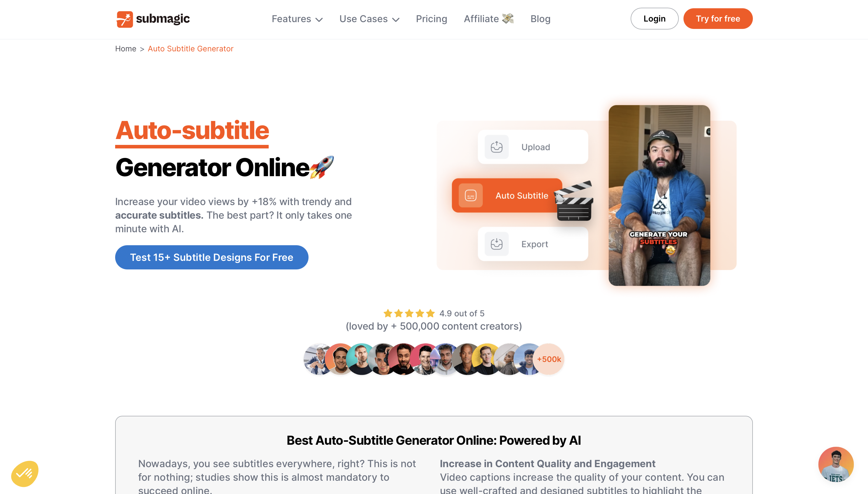The image size is (868, 494).
Task: Click the money emoji next to Affiliate
Action: (x=508, y=18)
